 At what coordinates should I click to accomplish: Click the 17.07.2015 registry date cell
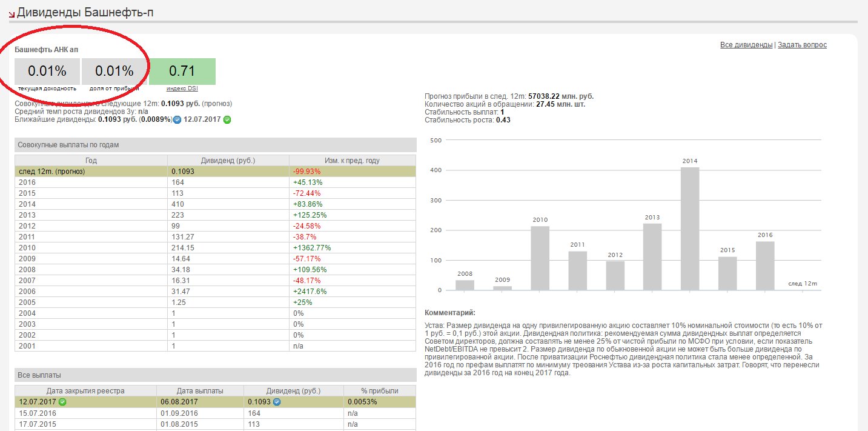(85, 424)
